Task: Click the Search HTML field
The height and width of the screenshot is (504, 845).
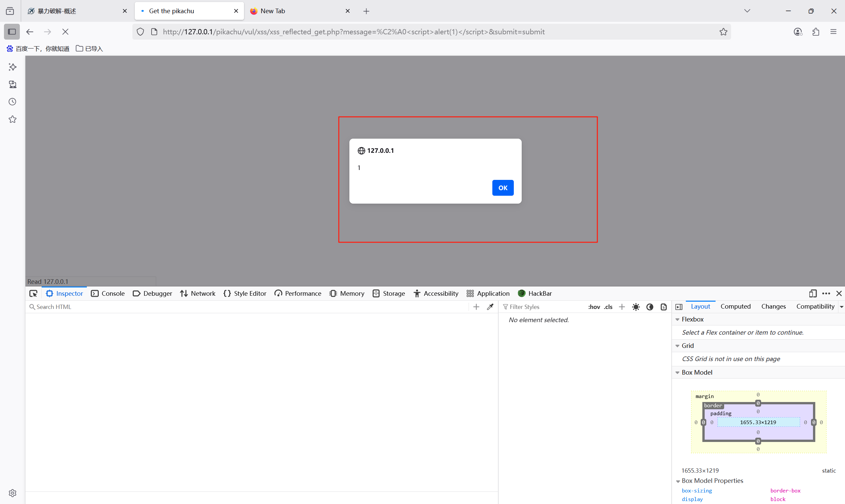Action: click(x=248, y=307)
